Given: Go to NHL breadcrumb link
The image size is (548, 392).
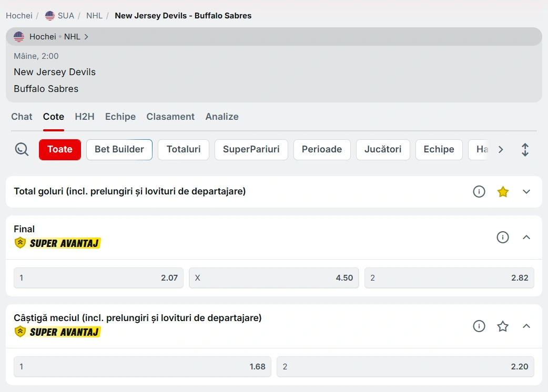Looking at the screenshot, I should pyautogui.click(x=95, y=16).
